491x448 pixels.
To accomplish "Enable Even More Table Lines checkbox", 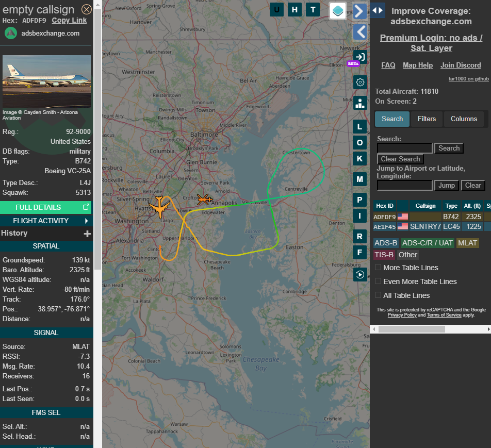I will 378,281.
